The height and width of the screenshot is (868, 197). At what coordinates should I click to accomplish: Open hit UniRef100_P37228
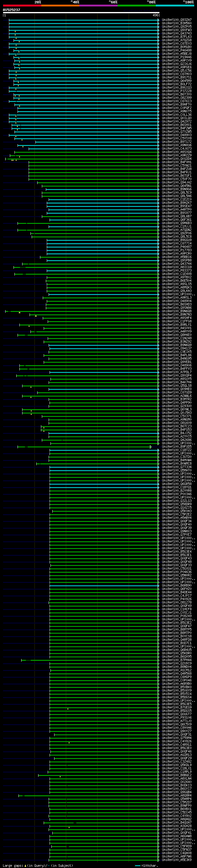177,91
